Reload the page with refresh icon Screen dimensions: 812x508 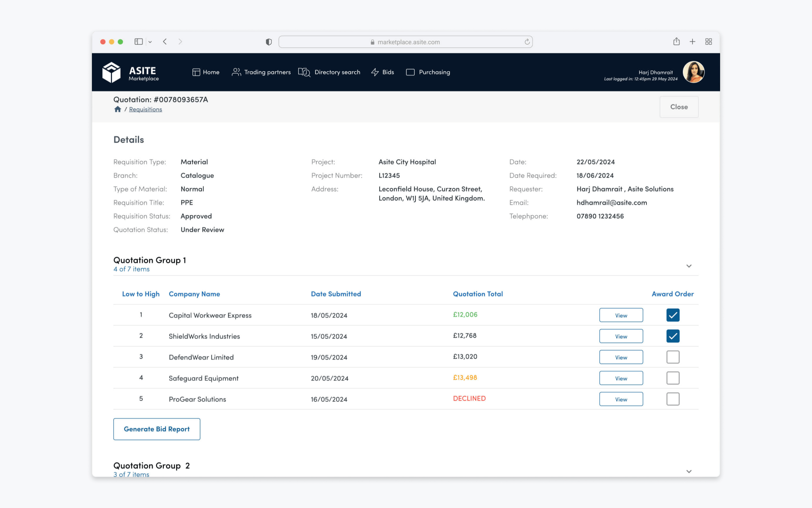point(527,42)
